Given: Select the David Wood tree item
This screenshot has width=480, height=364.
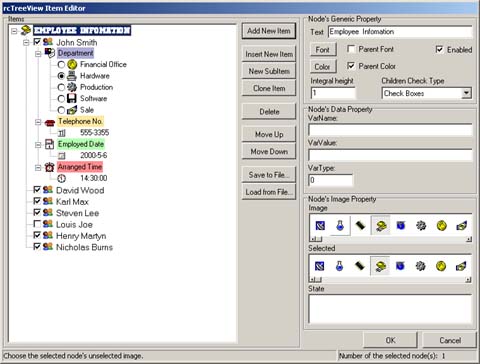Looking at the screenshot, I should (x=80, y=190).
